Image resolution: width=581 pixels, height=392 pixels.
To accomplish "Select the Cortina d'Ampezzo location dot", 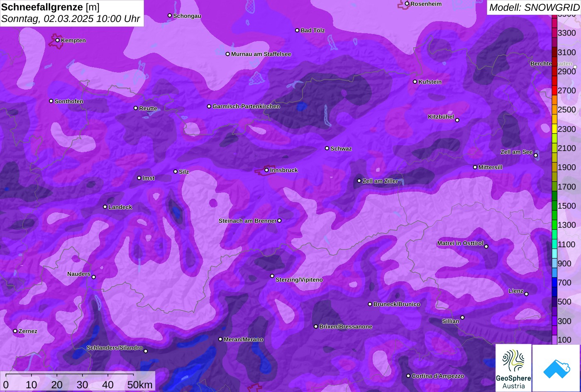I will pos(408,376).
